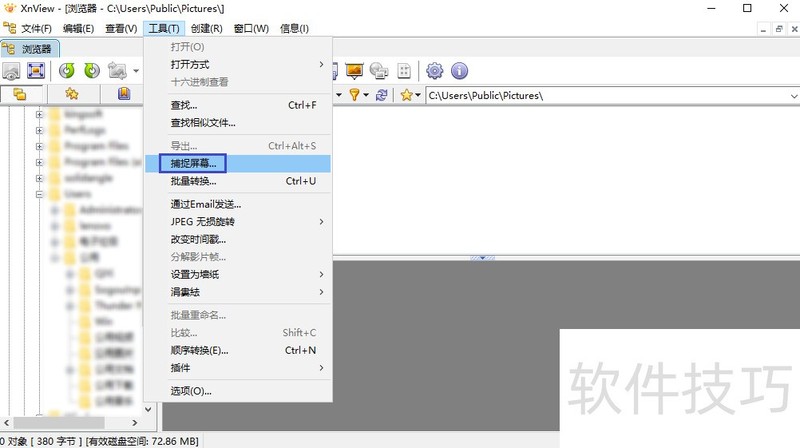Click the web page creation globe icon
The height and width of the screenshot is (448, 800).
[379, 70]
